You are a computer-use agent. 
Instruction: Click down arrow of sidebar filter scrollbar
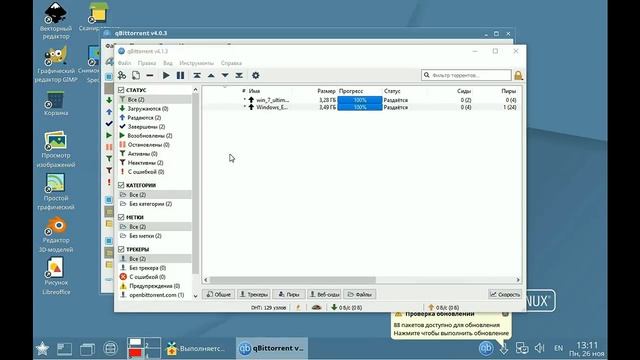click(x=195, y=296)
